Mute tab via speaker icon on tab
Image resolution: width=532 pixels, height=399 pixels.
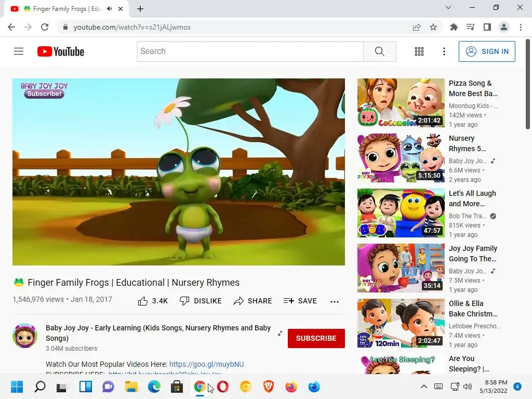109,9
